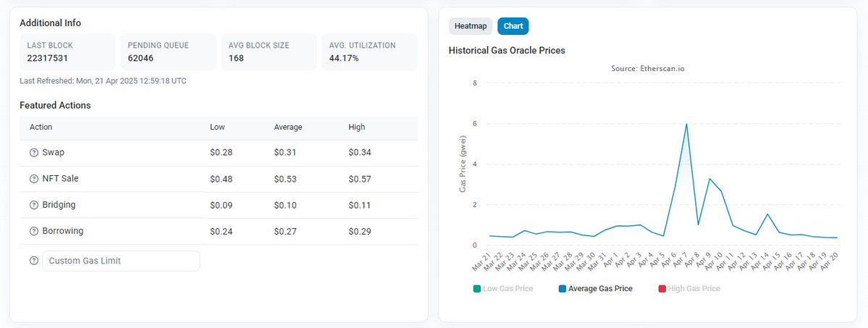This screenshot has height=328, width=868.
Task: Switch to the Heatmap tab
Action: 471,26
